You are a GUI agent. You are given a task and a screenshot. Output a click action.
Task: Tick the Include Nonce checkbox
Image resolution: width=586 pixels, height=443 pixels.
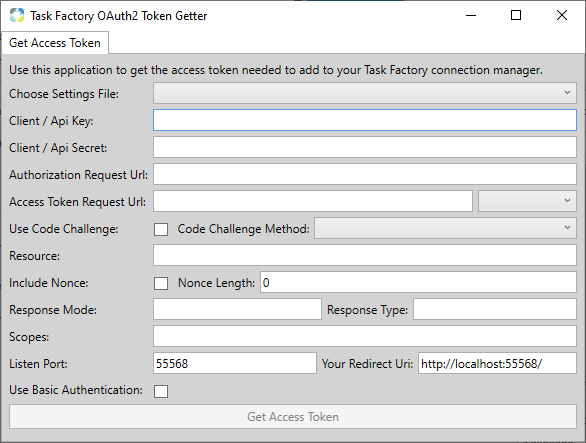pyautogui.click(x=161, y=283)
